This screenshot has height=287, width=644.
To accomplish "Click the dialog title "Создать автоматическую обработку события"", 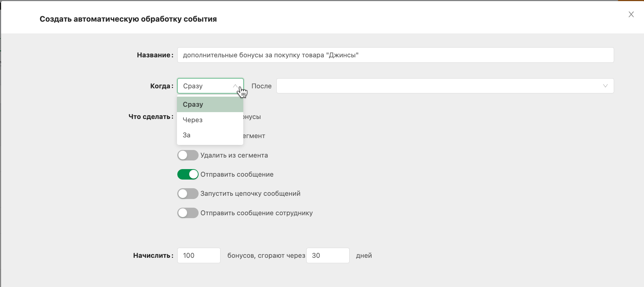I will click(x=128, y=19).
